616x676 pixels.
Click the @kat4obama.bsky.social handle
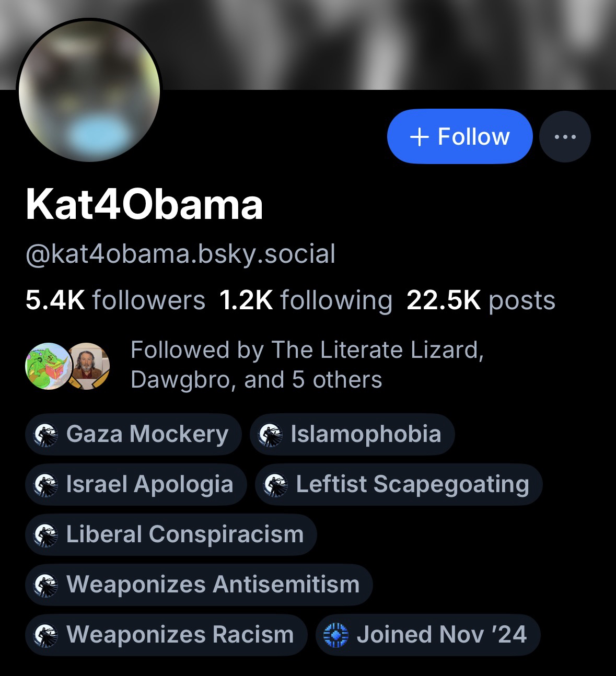coord(180,254)
